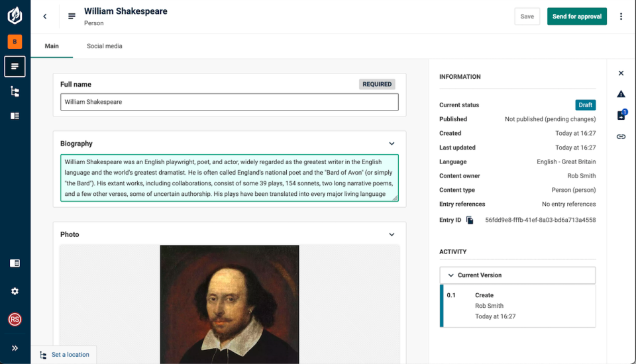The width and height of the screenshot is (636, 364).
Task: Go back with the left arrow
Action: [45, 17]
